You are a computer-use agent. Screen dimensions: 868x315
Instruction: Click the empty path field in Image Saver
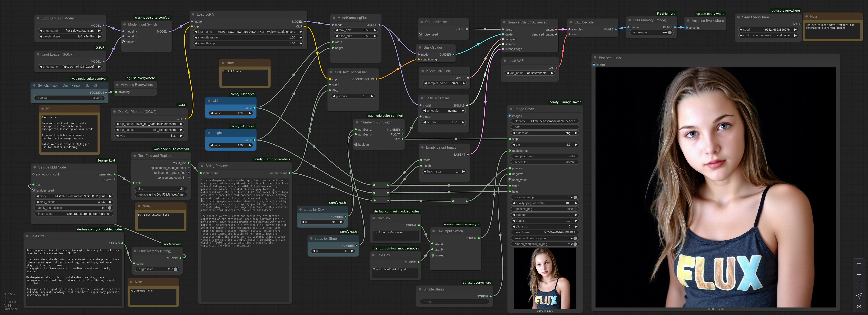(x=545, y=127)
